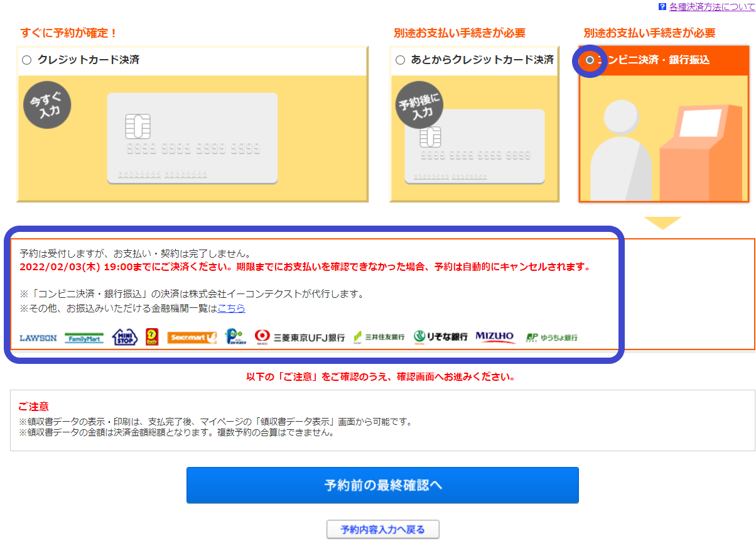Click the red 確認画面へお進みください instruction line
756x543 pixels.
point(381,377)
